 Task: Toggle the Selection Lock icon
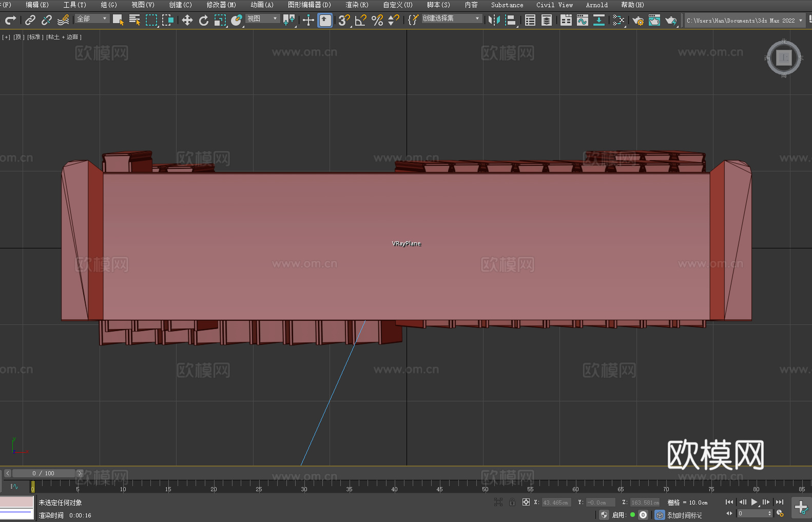pos(512,502)
